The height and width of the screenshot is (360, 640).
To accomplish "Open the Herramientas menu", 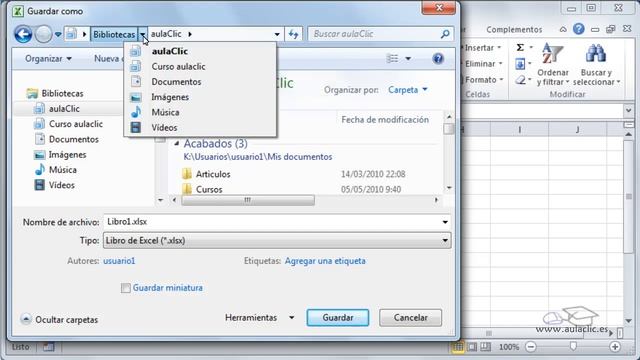I will (260, 318).
